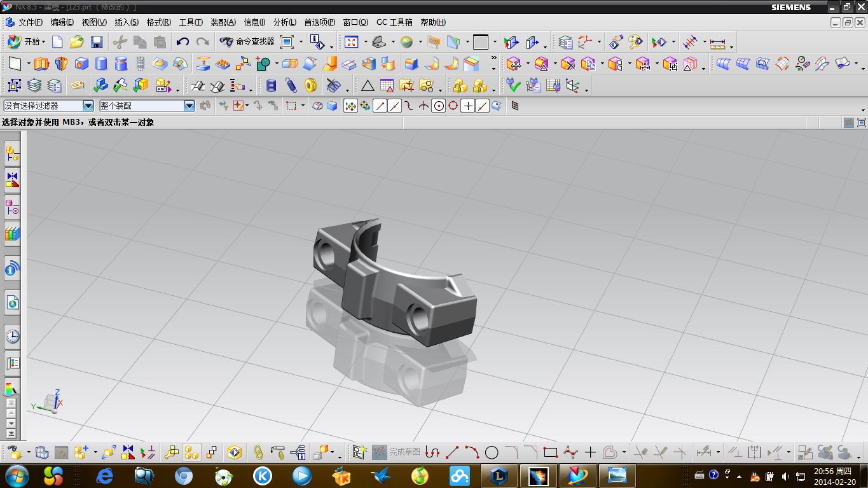Image resolution: width=868 pixels, height=488 pixels.
Task: Choose the Circle sketch curve tool
Action: (492, 452)
